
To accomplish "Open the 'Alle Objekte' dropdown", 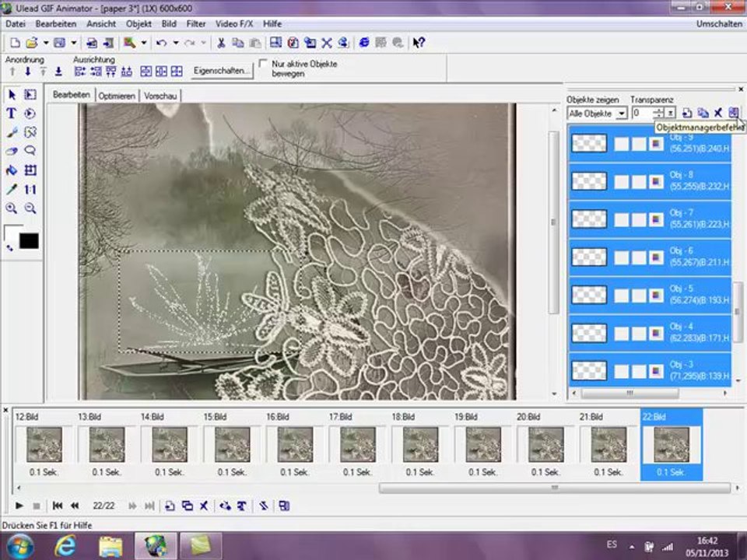I will pyautogui.click(x=597, y=114).
